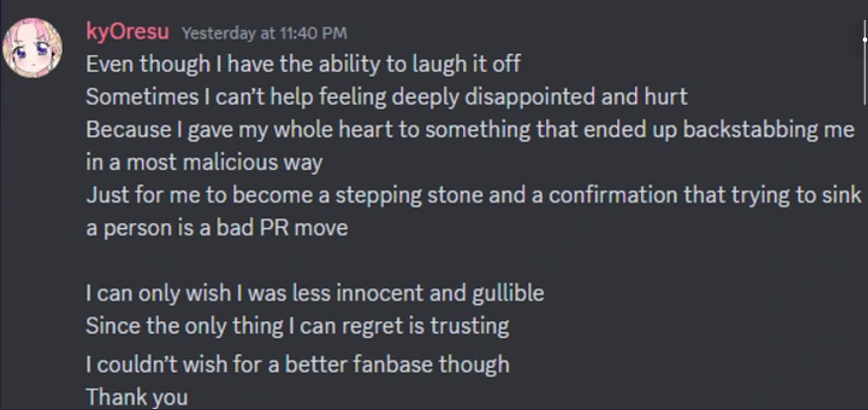868x410 pixels.
Task: Click the line starting "Just for me to become"
Action: [473, 195]
